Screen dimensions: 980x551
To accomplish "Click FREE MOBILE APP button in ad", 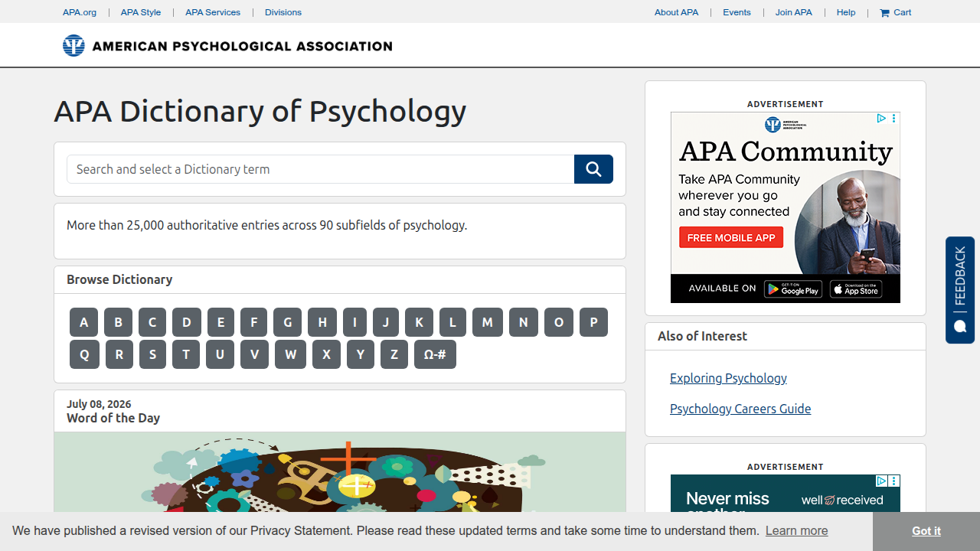I will pyautogui.click(x=731, y=237).
